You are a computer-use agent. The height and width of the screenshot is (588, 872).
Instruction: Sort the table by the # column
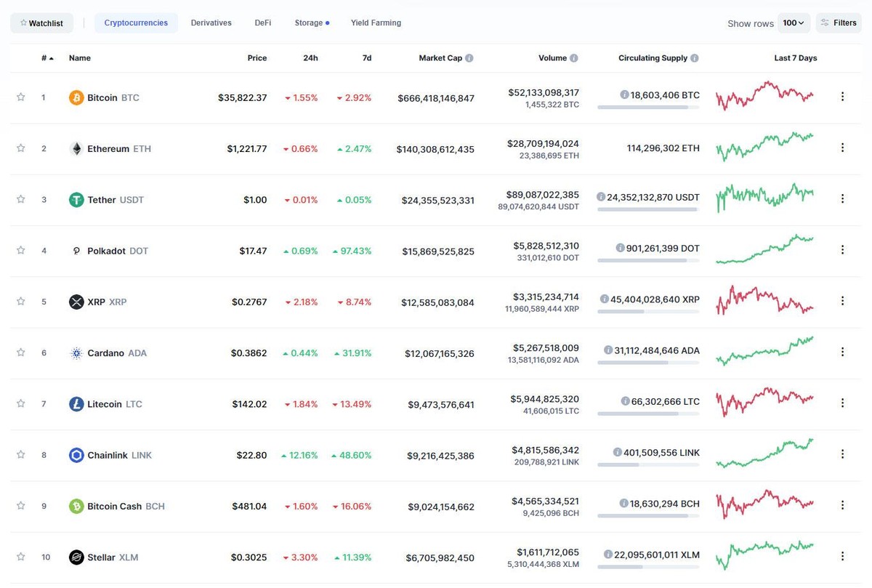[45, 57]
